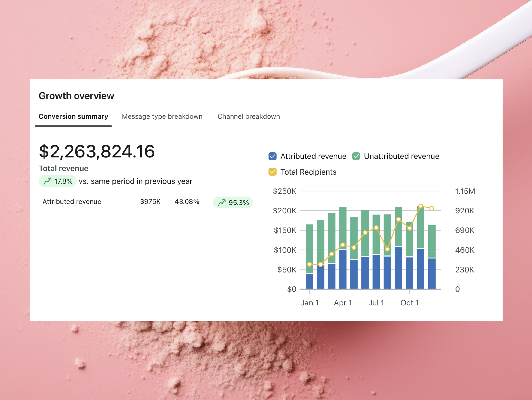This screenshot has height=400, width=532.
Task: Click the $2,263,824.16 total revenue figure
Action: tap(97, 151)
